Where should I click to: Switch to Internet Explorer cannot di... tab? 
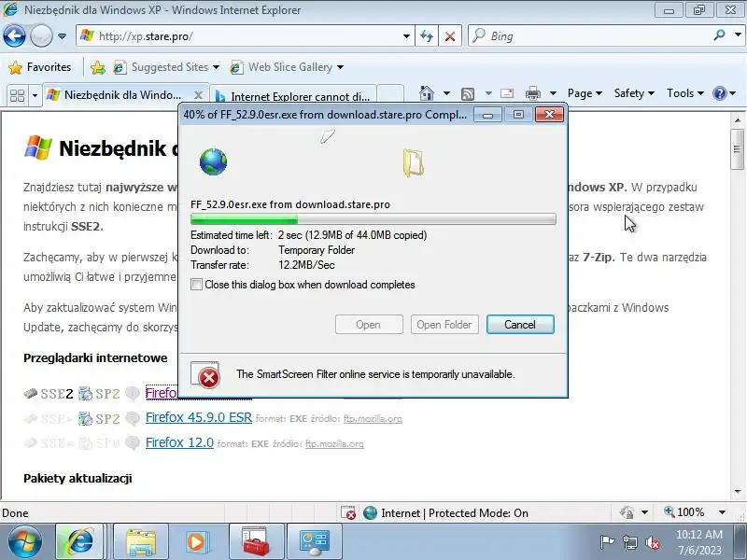[292, 97]
